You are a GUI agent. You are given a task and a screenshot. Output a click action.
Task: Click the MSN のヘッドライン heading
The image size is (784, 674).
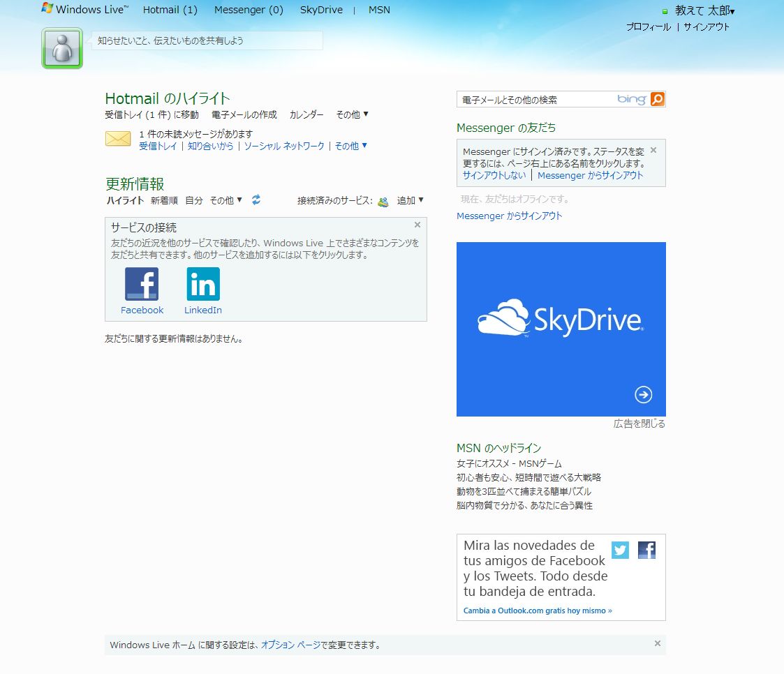point(498,448)
